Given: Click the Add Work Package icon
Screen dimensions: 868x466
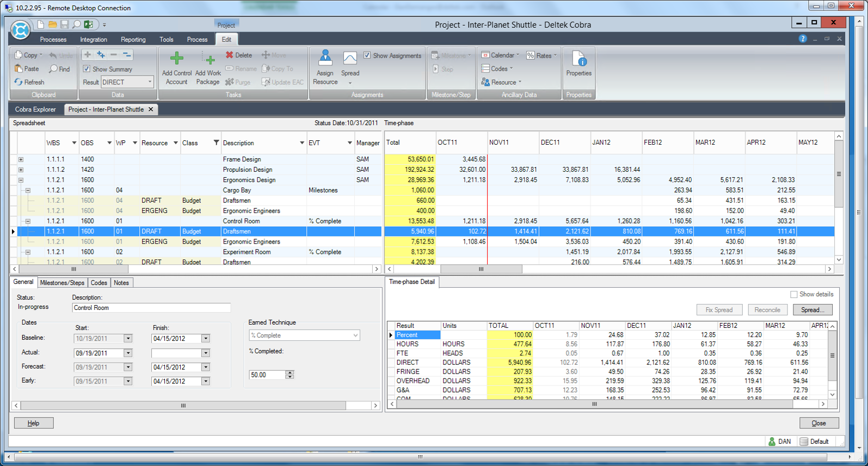Looking at the screenshot, I should [208, 59].
